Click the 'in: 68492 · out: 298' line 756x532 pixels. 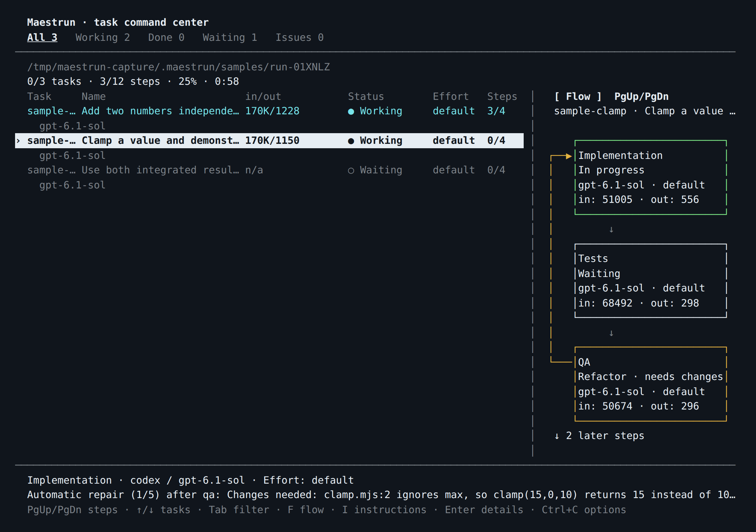[639, 303]
